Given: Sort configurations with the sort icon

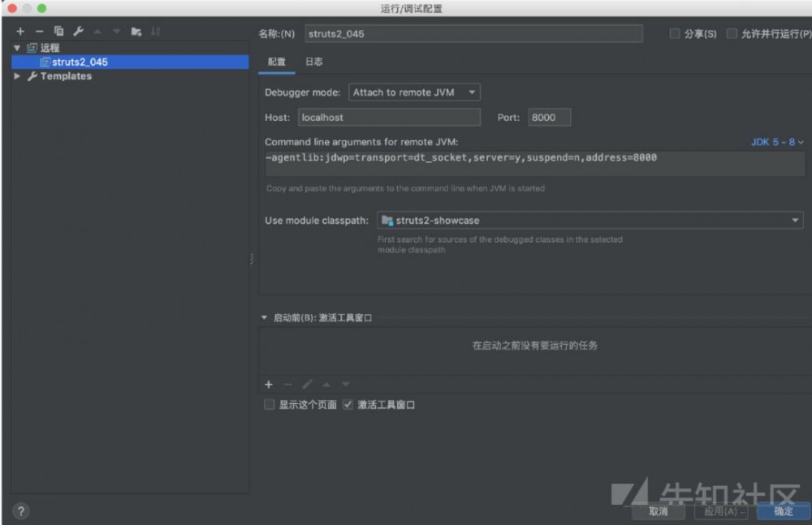Looking at the screenshot, I should pos(153,31).
